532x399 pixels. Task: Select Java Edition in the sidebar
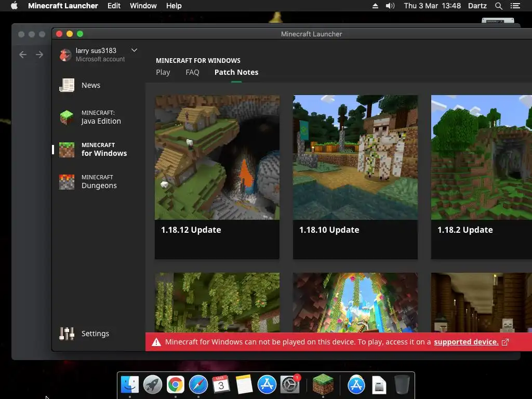[101, 117]
